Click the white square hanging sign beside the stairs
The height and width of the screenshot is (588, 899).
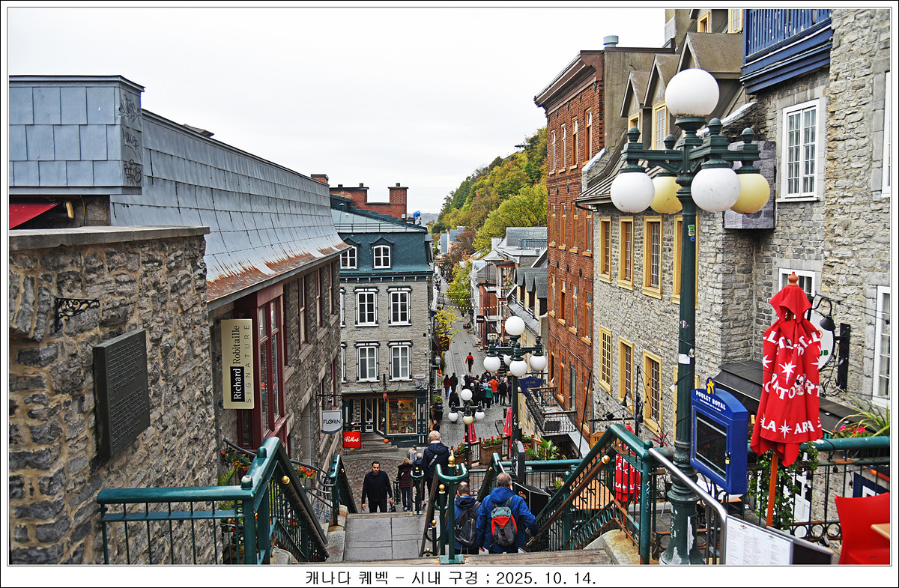click(330, 421)
